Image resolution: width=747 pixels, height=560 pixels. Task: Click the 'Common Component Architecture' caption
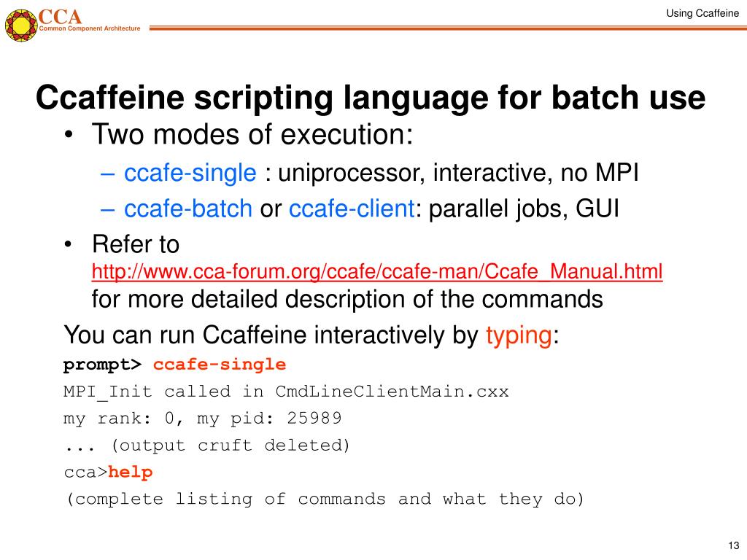point(90,28)
